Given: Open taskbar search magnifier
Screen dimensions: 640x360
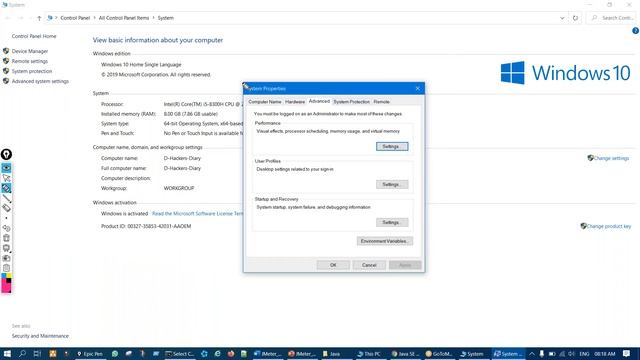Looking at the screenshot, I should point(22,353).
